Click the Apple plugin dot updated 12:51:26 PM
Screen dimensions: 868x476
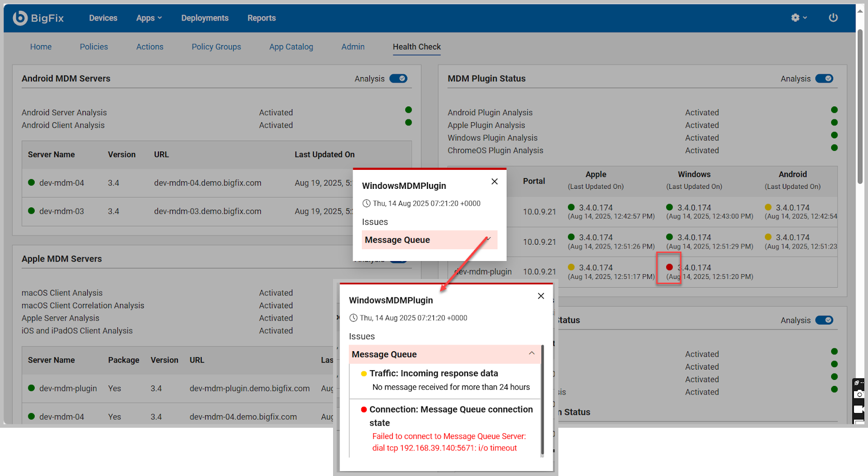[x=571, y=237]
